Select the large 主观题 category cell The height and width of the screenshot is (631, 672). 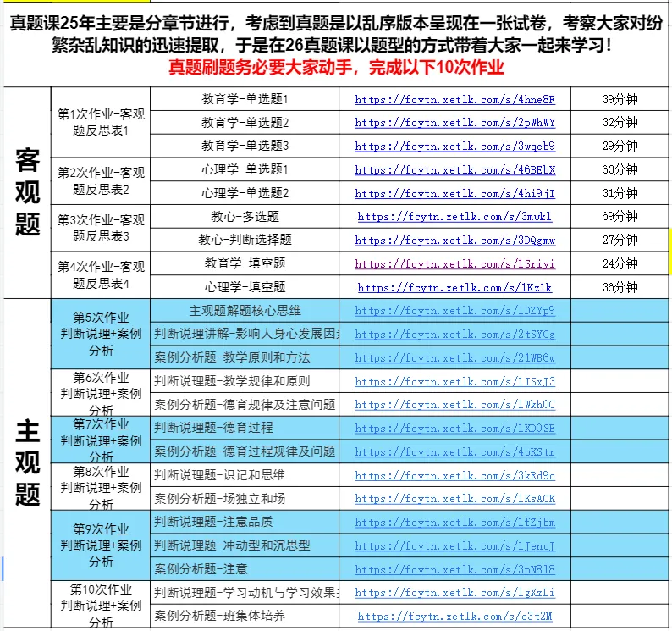tap(27, 463)
